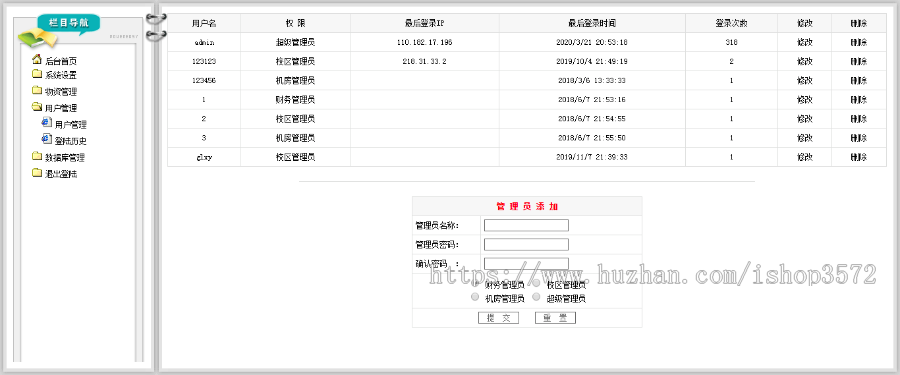
Task: Click 删除 in the admin row
Action: 859,42
